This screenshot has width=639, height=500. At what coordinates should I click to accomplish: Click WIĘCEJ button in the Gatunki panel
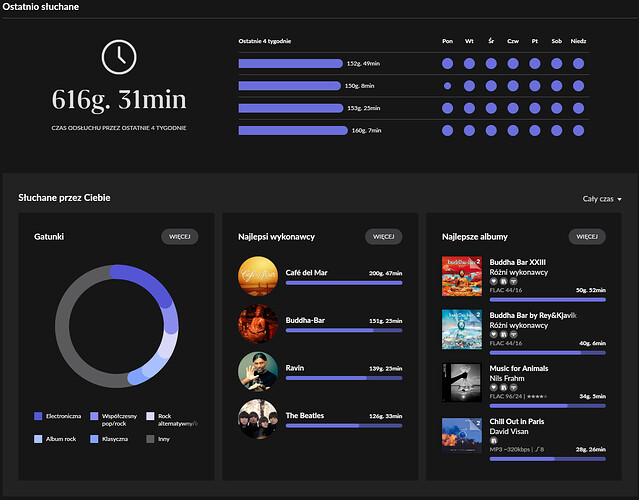point(180,237)
